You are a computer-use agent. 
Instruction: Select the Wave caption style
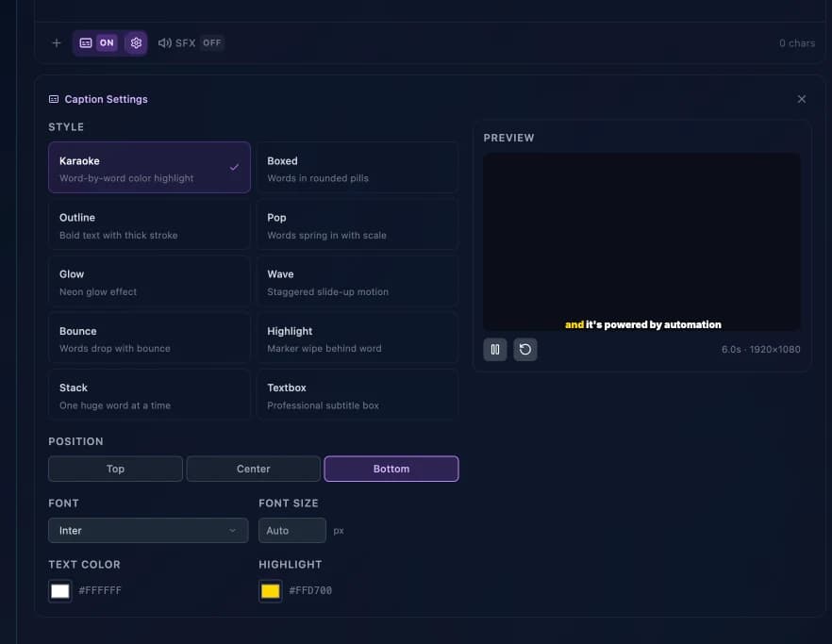(x=358, y=282)
